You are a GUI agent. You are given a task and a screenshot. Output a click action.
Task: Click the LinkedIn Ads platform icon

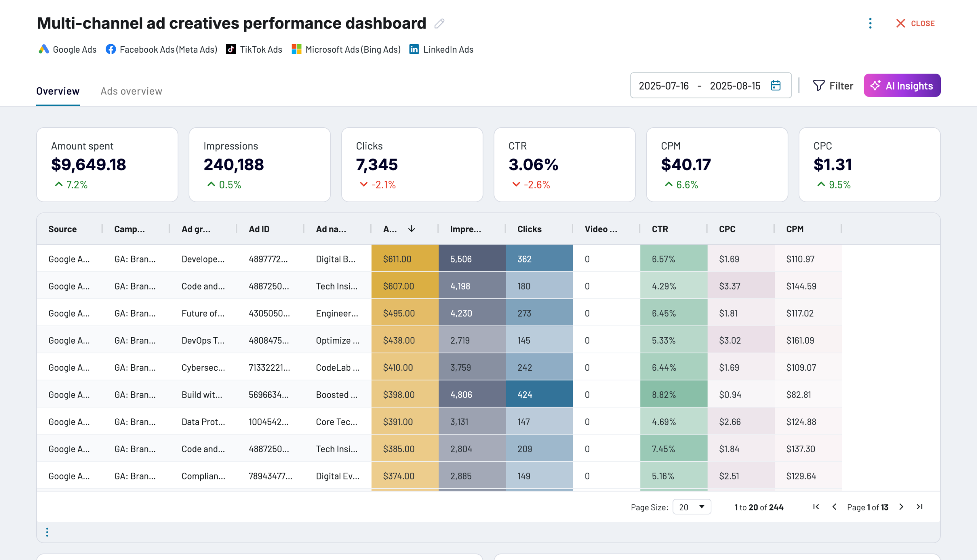pos(414,49)
